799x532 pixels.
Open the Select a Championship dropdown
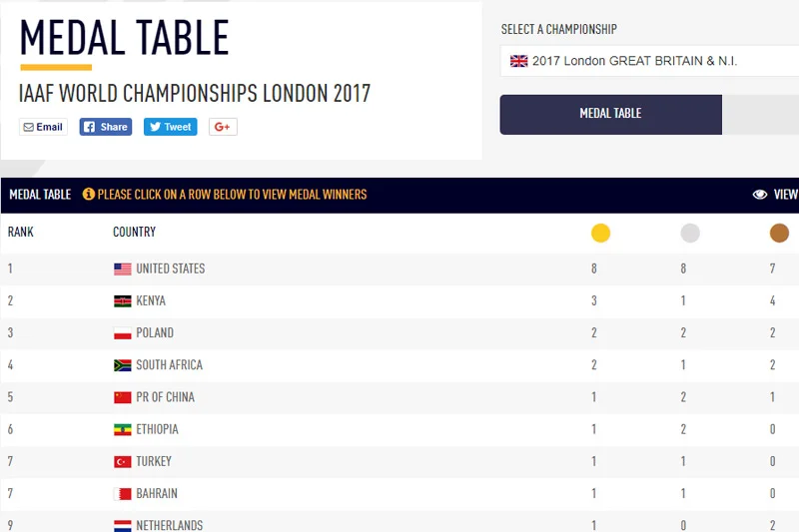tap(649, 61)
